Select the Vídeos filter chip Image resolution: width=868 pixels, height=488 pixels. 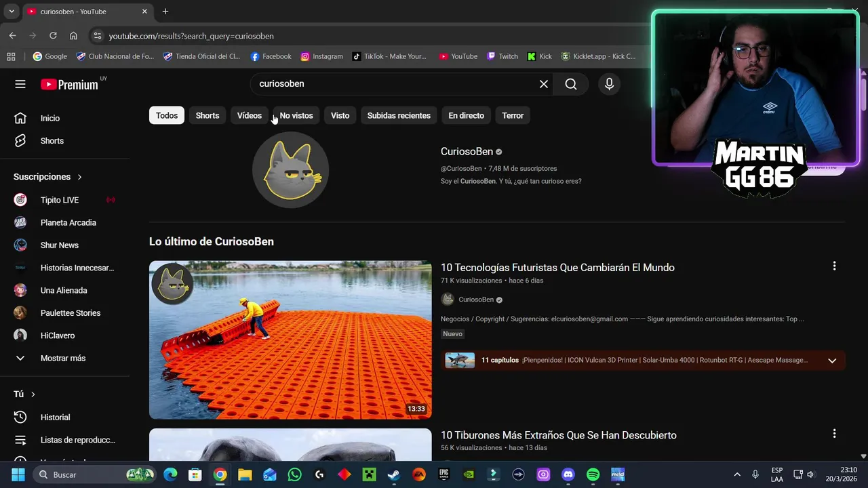[x=250, y=115]
